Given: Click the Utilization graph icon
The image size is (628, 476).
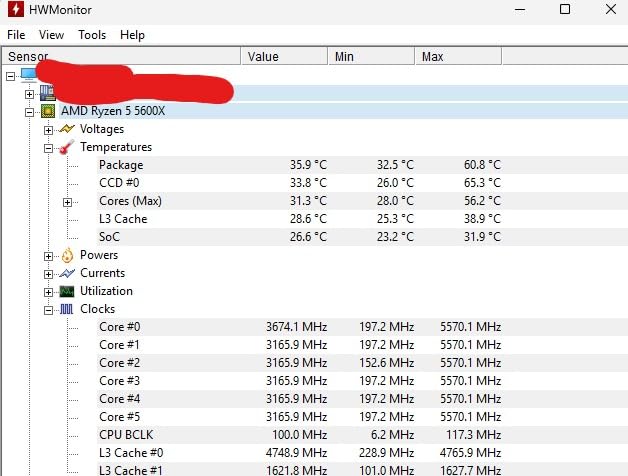Looking at the screenshot, I should (x=67, y=291).
